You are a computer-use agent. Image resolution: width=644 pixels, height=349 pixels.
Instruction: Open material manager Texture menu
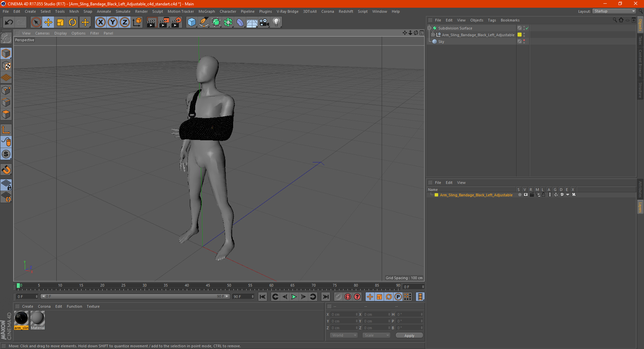[x=93, y=306]
